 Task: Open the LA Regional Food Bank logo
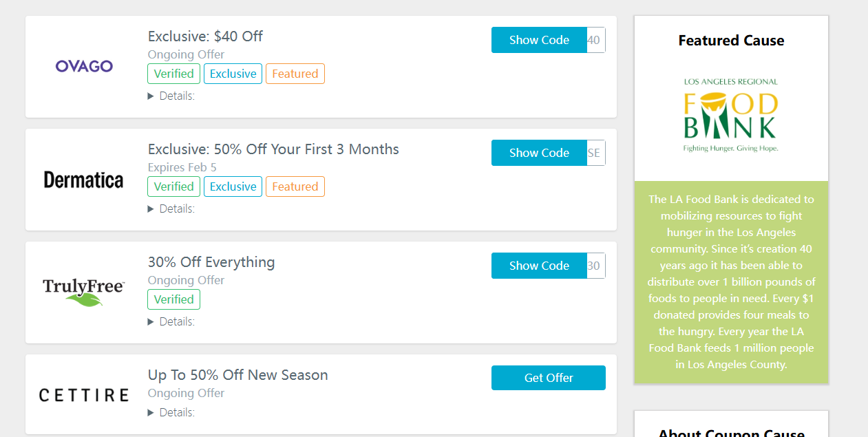(731, 115)
